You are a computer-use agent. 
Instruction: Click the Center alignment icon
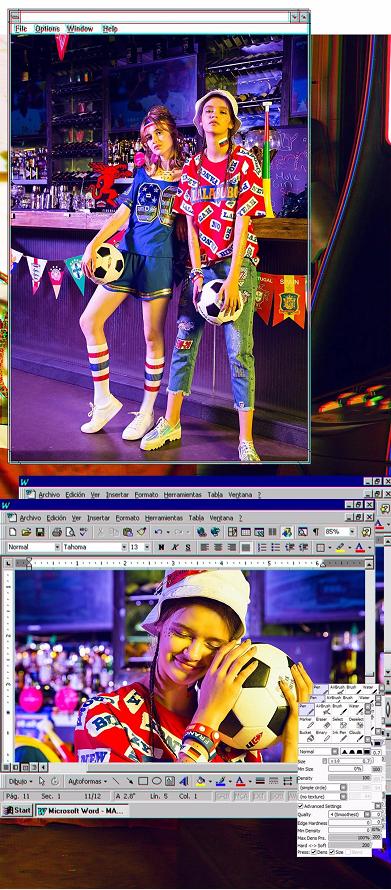[x=218, y=548]
